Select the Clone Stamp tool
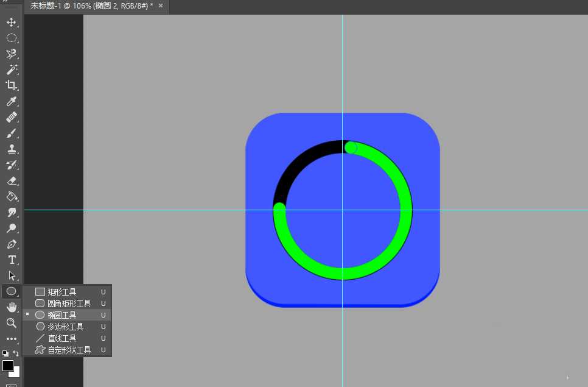Screen dimensions: 588x387 pyautogui.click(x=11, y=149)
